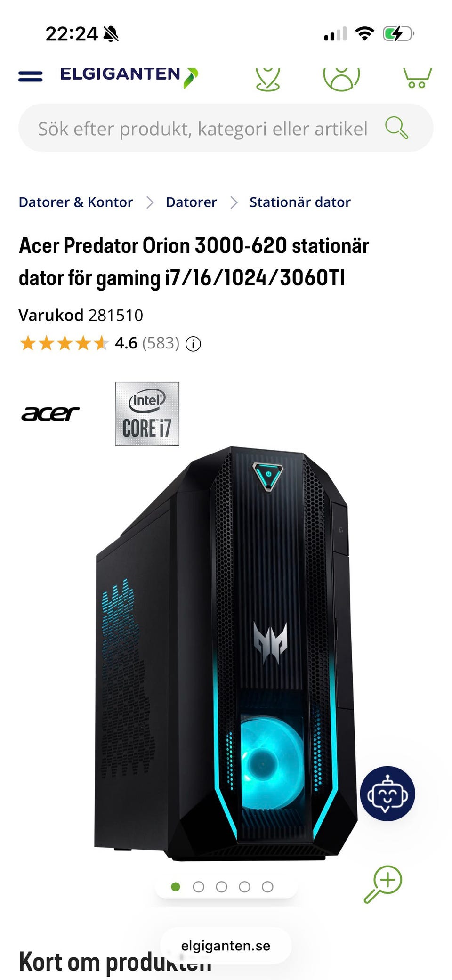452x980 pixels.
Task: Focus the product search field
Action: [202, 129]
